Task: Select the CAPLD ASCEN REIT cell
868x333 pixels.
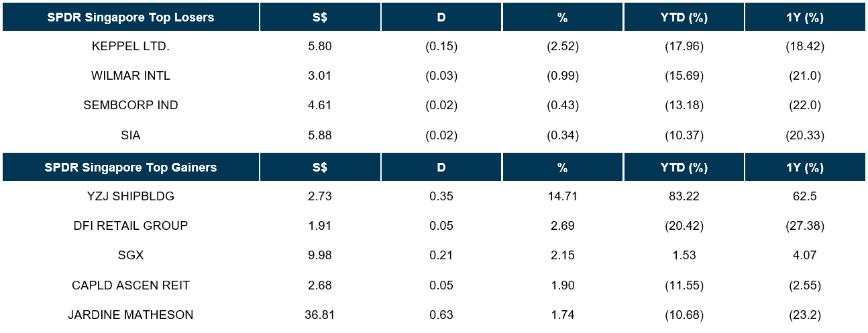Action: [x=131, y=285]
